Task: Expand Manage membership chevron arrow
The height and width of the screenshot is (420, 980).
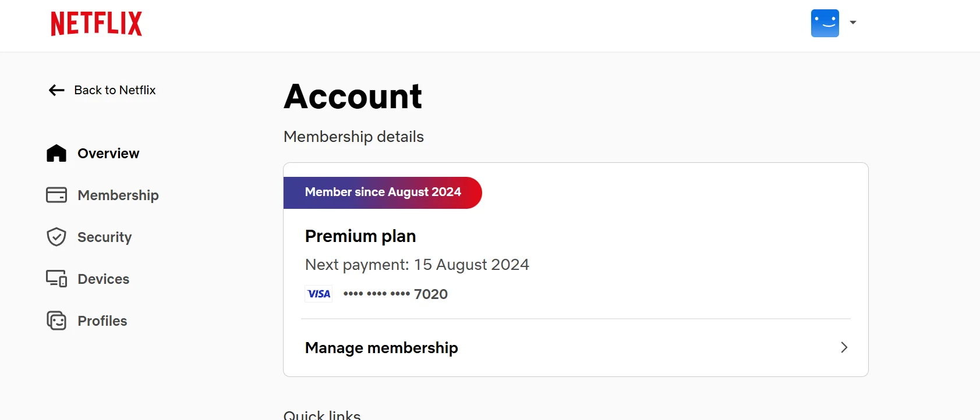Action: (x=844, y=347)
